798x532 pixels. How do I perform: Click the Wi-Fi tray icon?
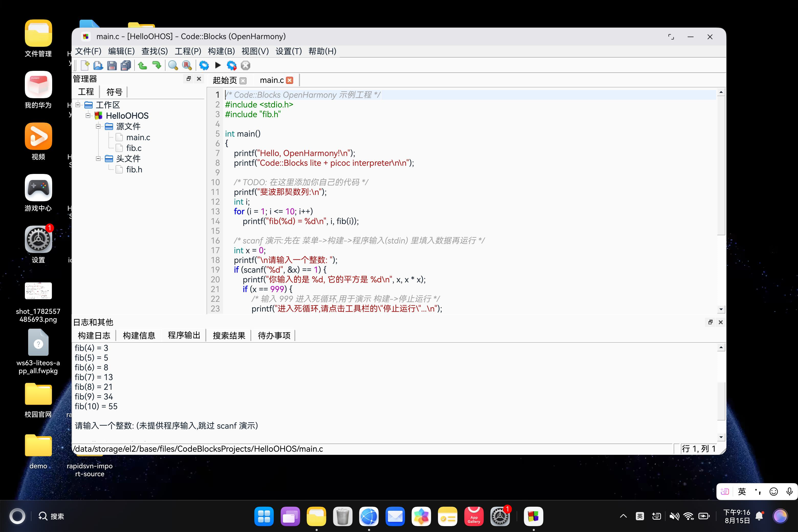[x=689, y=516]
